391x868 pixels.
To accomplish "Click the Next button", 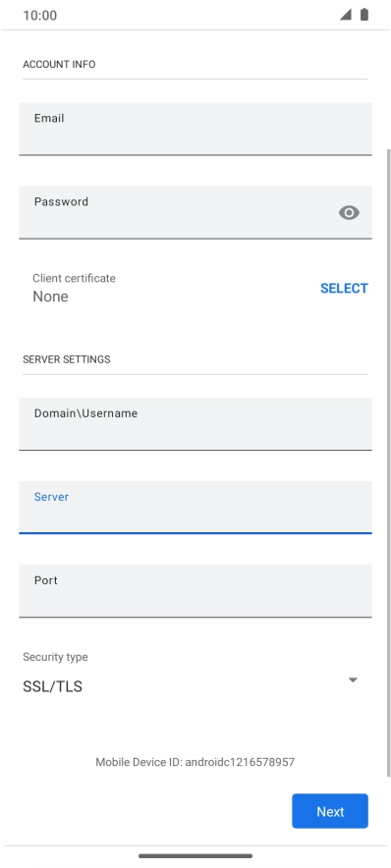I will tap(330, 811).
